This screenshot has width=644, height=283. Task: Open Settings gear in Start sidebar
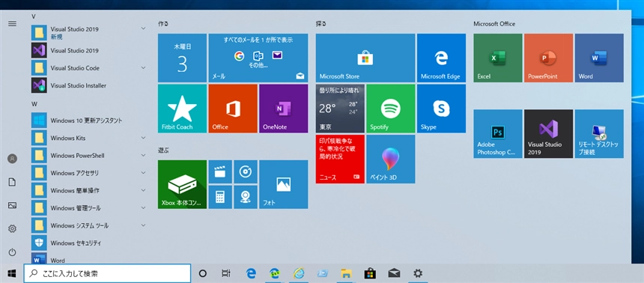(x=12, y=228)
